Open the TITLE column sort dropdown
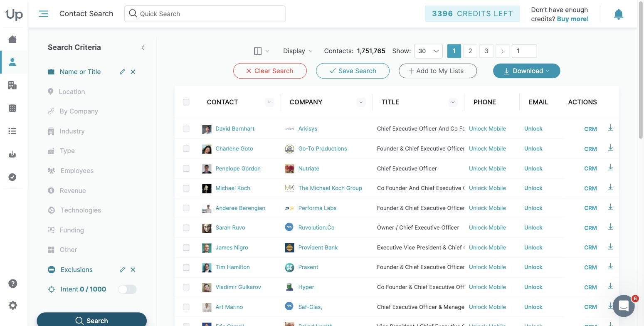This screenshot has width=644, height=326. (x=453, y=102)
